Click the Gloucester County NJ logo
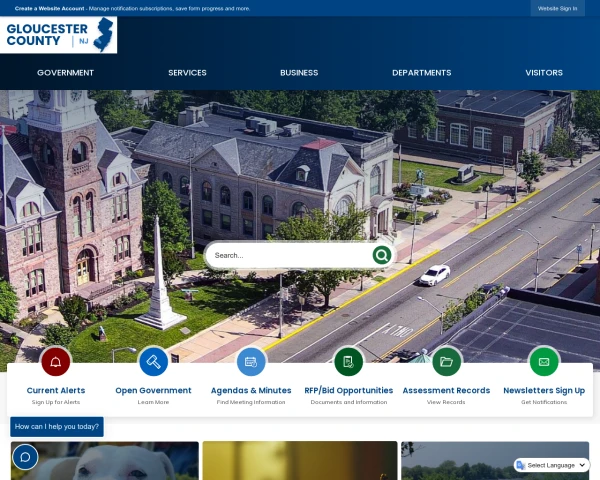Image resolution: width=600 pixels, height=480 pixels. pos(60,35)
